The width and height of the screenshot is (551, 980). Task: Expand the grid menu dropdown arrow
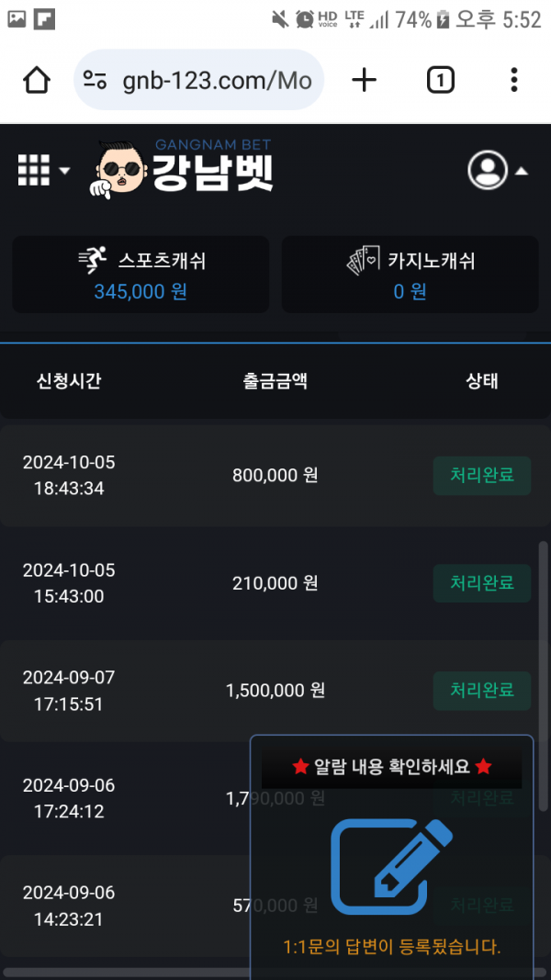pyautogui.click(x=64, y=171)
